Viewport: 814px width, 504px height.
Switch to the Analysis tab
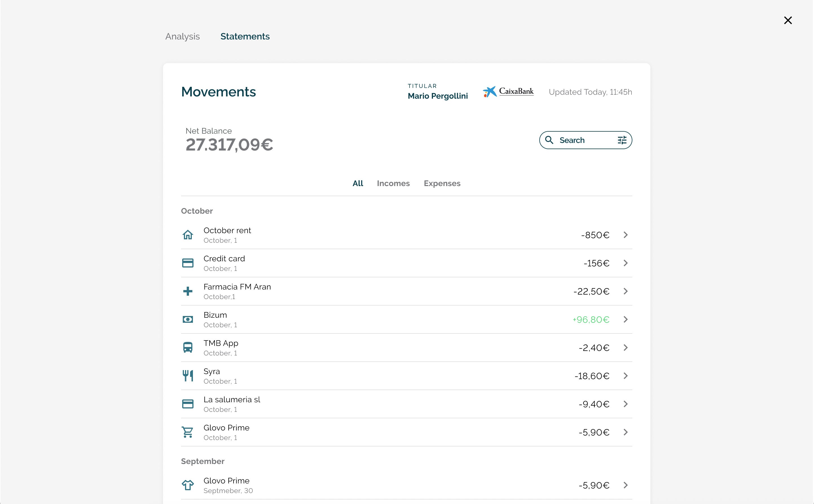pos(182,36)
